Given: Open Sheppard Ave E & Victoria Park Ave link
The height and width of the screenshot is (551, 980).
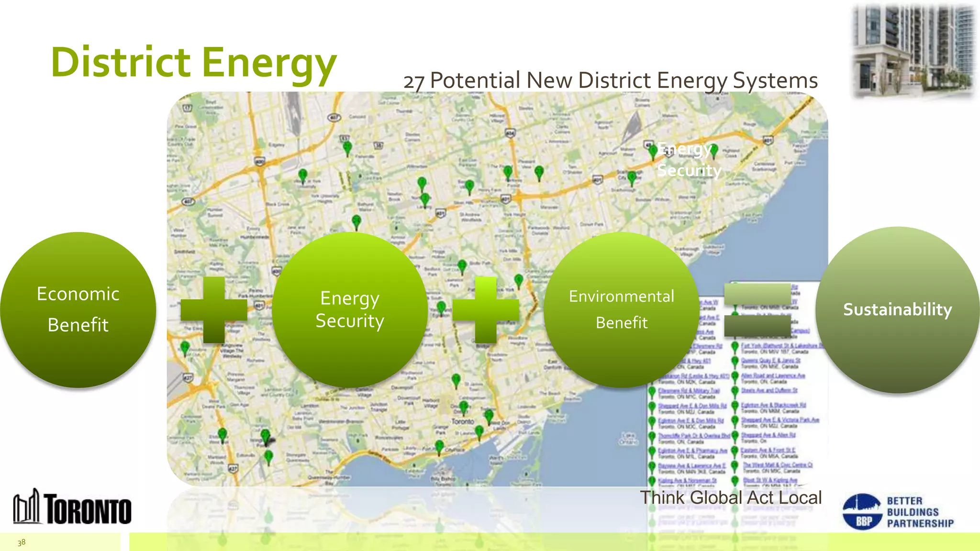Looking at the screenshot, I should click(x=780, y=420).
